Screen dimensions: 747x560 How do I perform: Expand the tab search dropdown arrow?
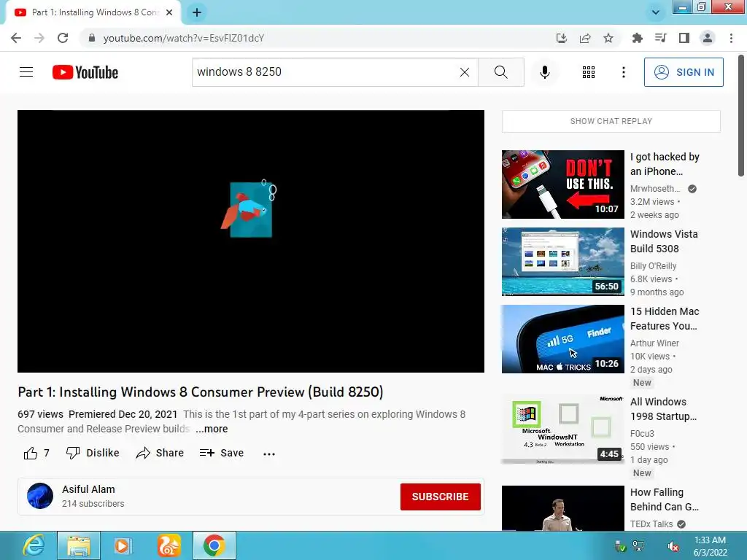656,12
